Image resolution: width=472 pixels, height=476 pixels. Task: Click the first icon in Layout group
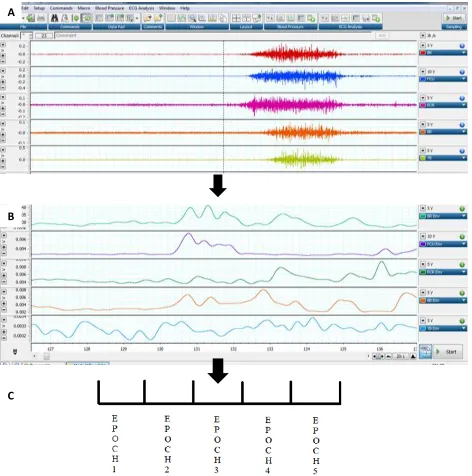236,18
